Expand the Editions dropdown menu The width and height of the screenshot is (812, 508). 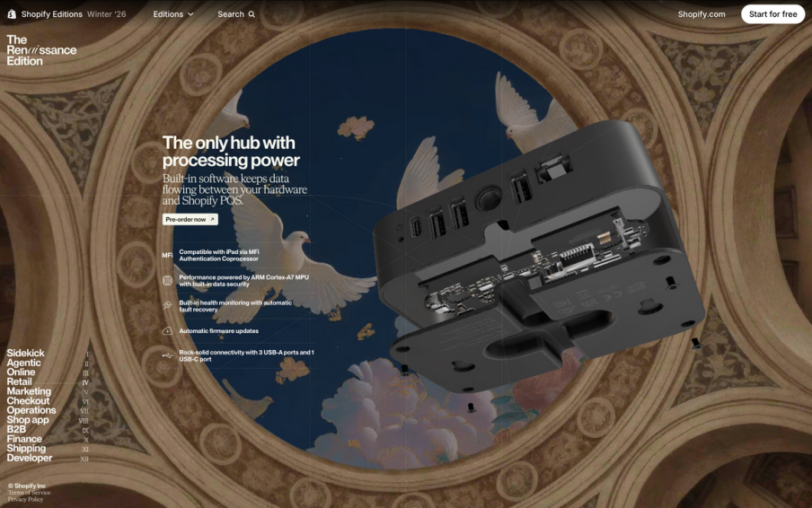tap(172, 14)
